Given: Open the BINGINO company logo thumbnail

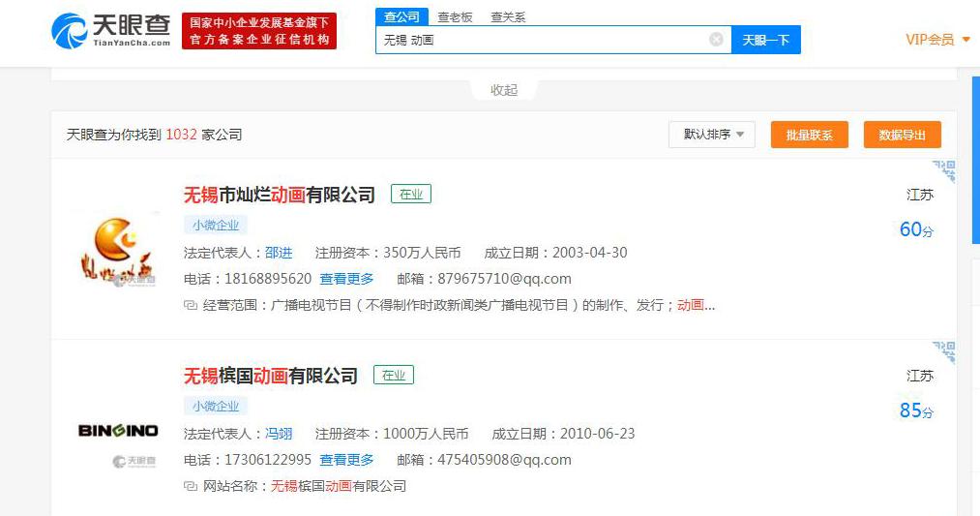Looking at the screenshot, I should [x=117, y=430].
